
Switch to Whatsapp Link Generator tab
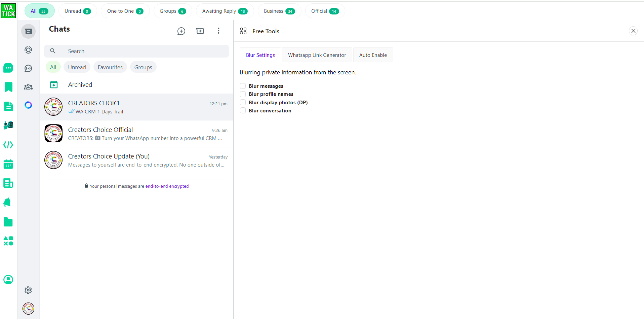(x=317, y=55)
